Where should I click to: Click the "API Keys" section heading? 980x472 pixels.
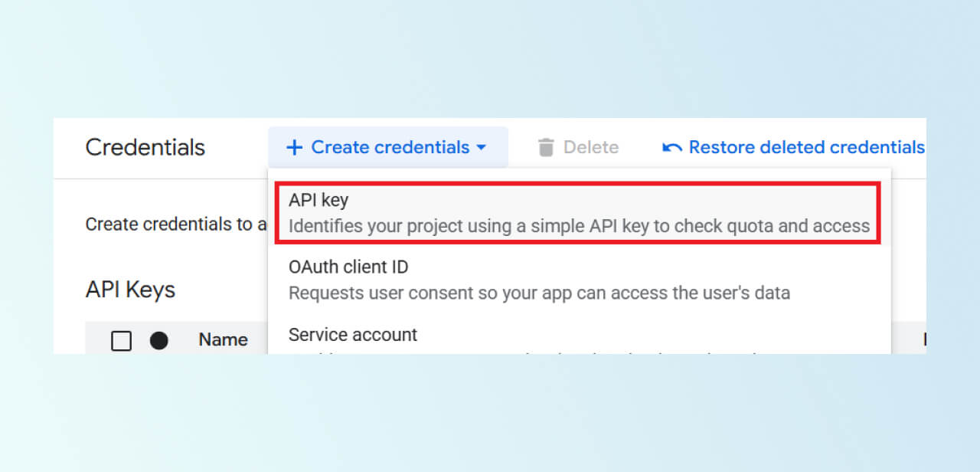point(131,290)
